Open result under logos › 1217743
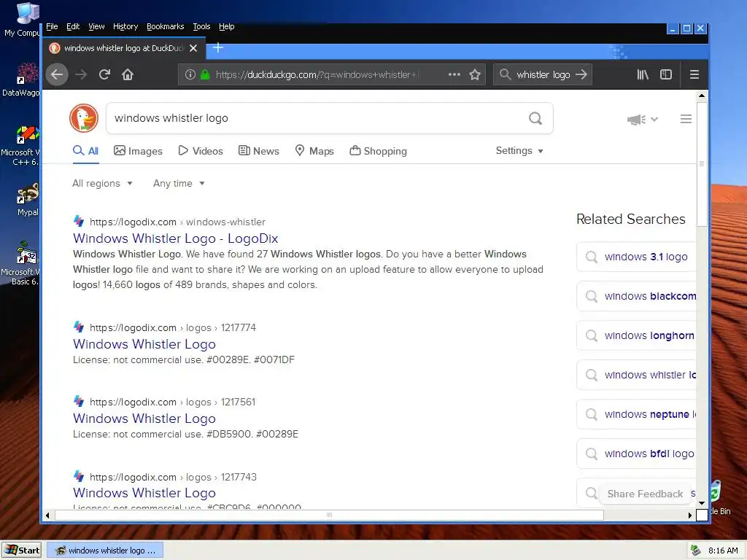The image size is (747, 560). pos(144,492)
